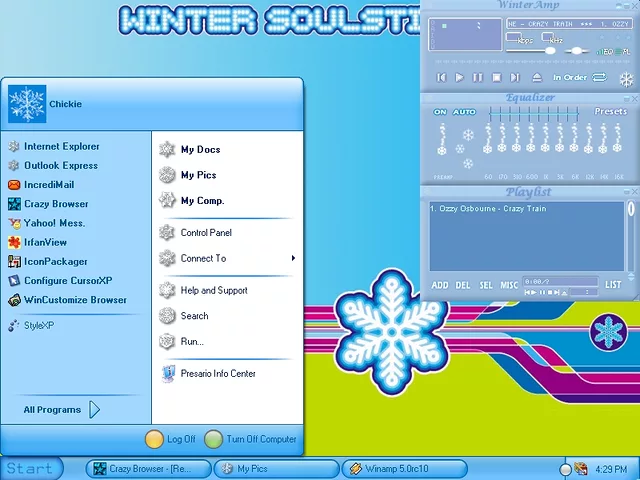The image size is (640, 480).
Task: Switch to the My Pics taskbar button
Action: tap(276, 469)
